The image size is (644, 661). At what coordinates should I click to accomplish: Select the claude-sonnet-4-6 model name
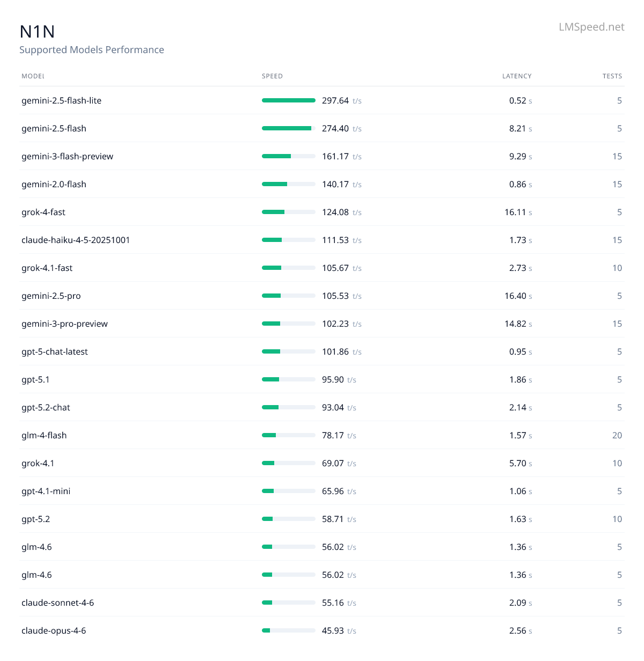[x=57, y=603]
